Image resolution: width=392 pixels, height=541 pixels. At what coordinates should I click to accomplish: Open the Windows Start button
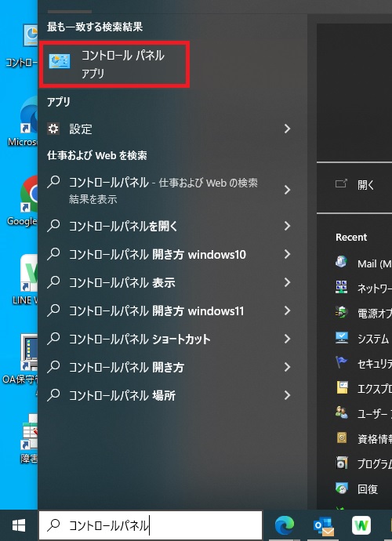coord(19,525)
